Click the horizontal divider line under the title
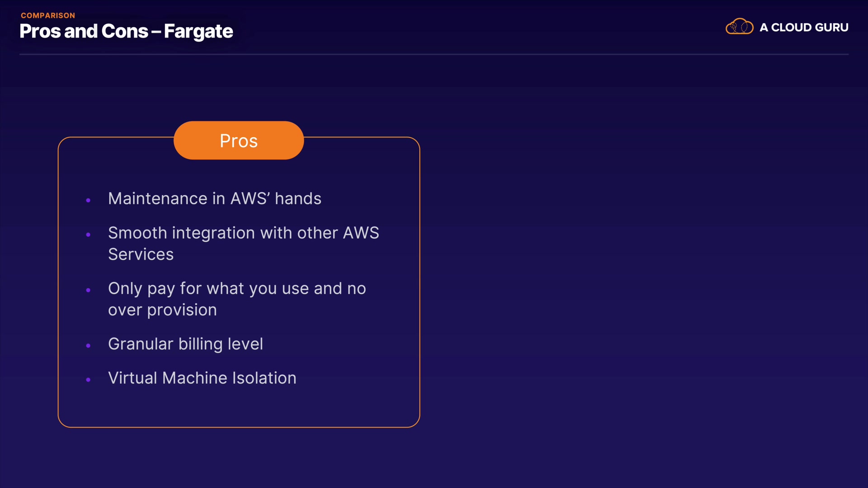The image size is (868, 488). (434, 54)
